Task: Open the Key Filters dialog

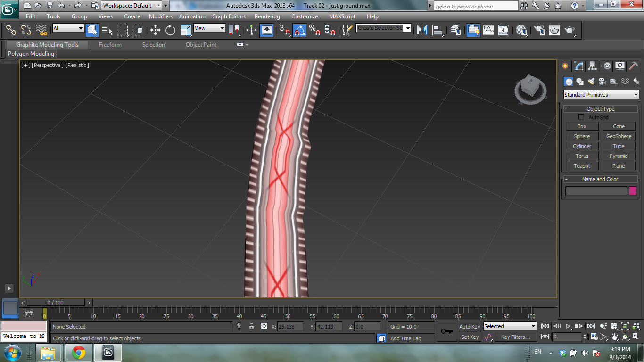Action: point(517,337)
